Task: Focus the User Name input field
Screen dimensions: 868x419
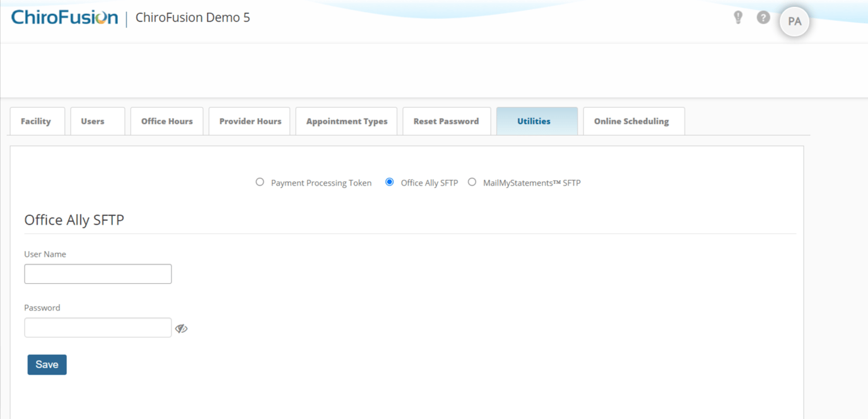Action: (98, 274)
